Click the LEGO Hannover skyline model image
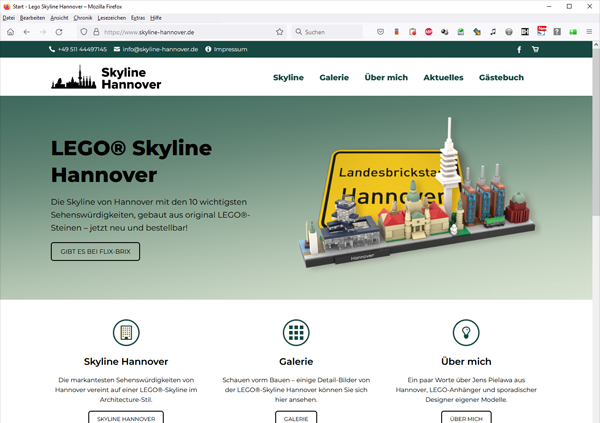 tap(417, 193)
